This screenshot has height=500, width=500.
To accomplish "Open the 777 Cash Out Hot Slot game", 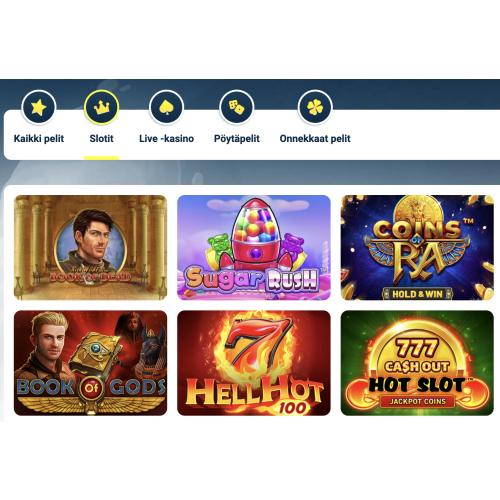I will 417,363.
